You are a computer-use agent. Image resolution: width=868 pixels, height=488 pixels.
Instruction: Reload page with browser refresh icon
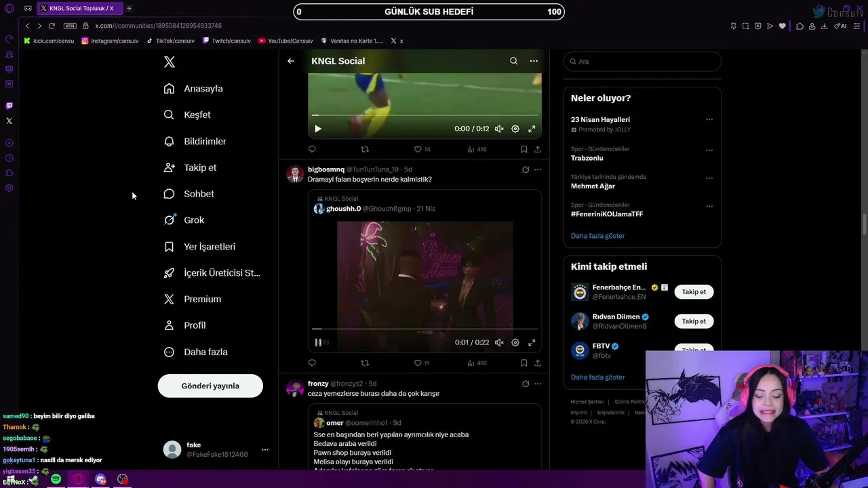tap(52, 26)
